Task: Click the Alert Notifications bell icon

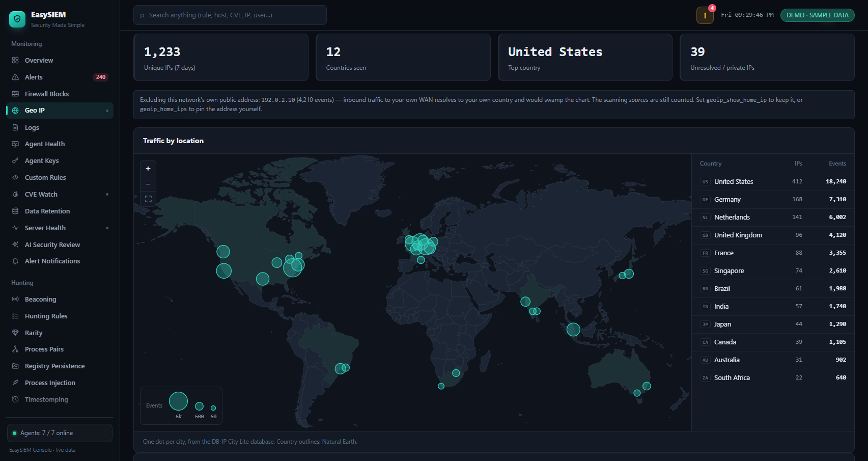Action: (x=15, y=261)
